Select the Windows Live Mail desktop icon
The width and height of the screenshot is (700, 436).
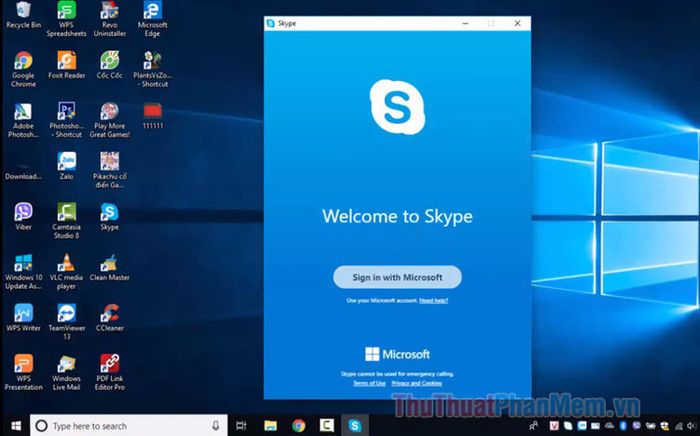click(x=67, y=372)
